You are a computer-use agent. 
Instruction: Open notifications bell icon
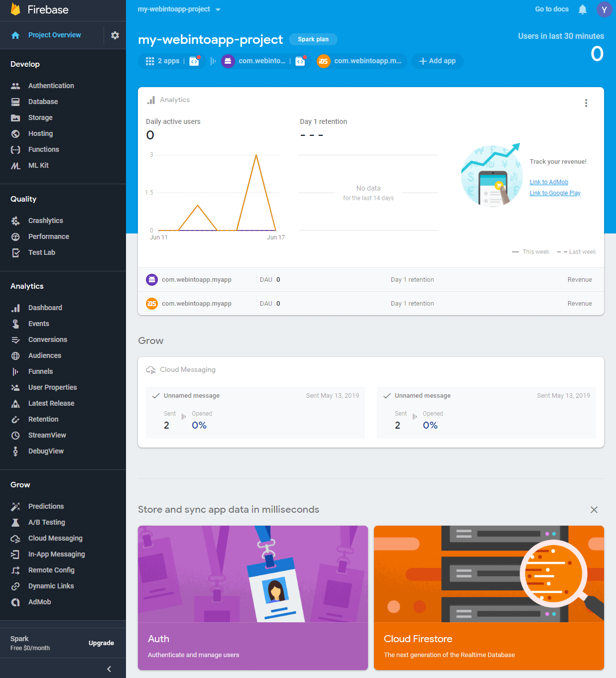coord(583,9)
